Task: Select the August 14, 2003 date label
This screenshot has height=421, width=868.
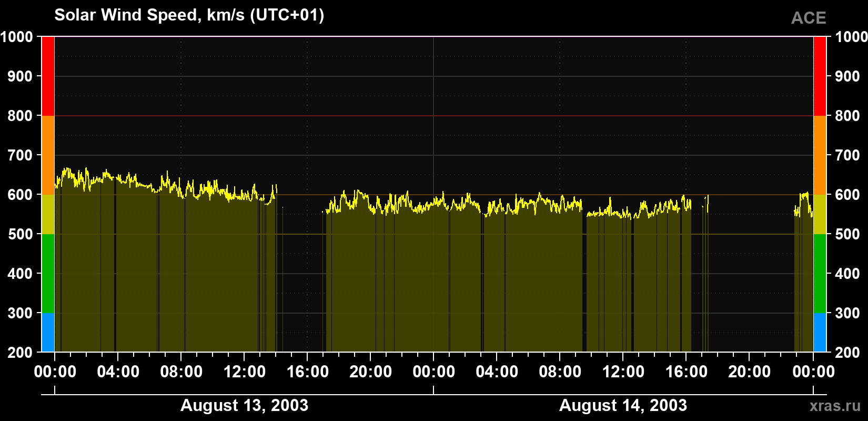Action: pos(623,405)
